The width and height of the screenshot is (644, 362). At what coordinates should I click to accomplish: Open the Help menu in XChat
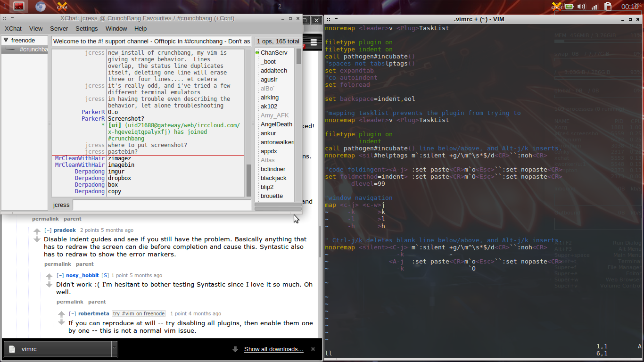tap(140, 29)
